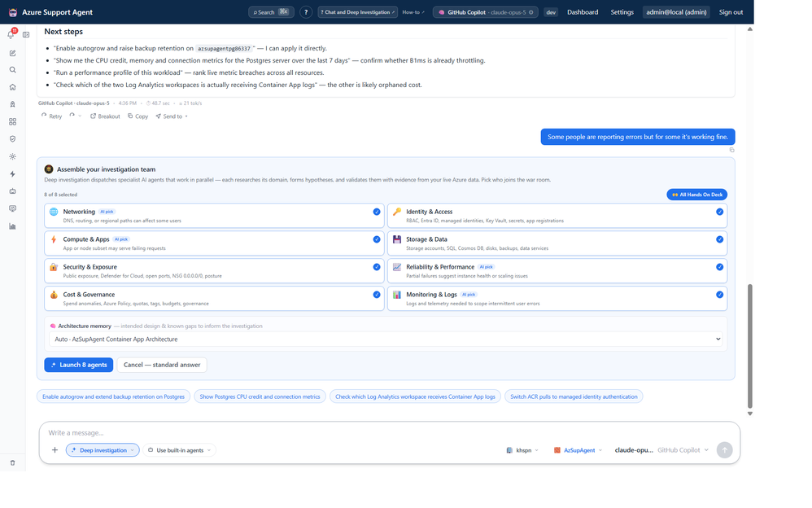Open the robot agent icon in sidebar
The width and height of the screenshot is (812, 508).
(x=12, y=191)
